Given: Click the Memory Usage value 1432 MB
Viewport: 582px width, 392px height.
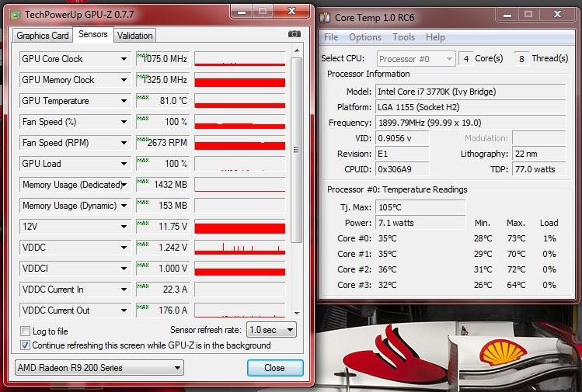Looking at the screenshot, I should pos(170,185).
